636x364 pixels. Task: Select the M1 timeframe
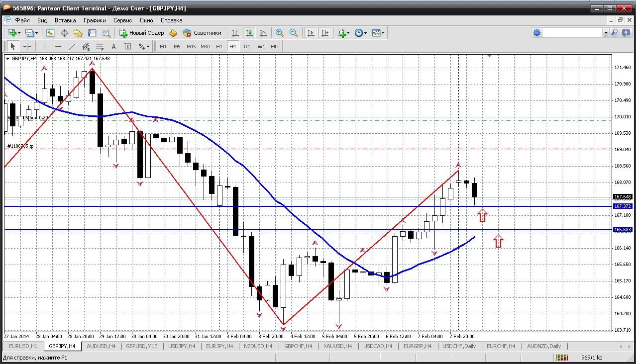[163, 46]
